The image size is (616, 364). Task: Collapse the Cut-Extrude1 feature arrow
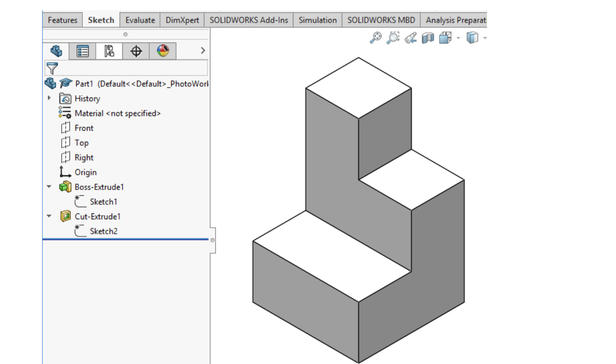tap(49, 217)
